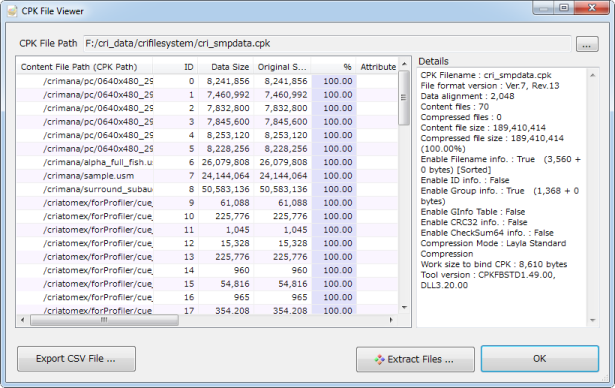Select the row with ID 0

[207, 81]
